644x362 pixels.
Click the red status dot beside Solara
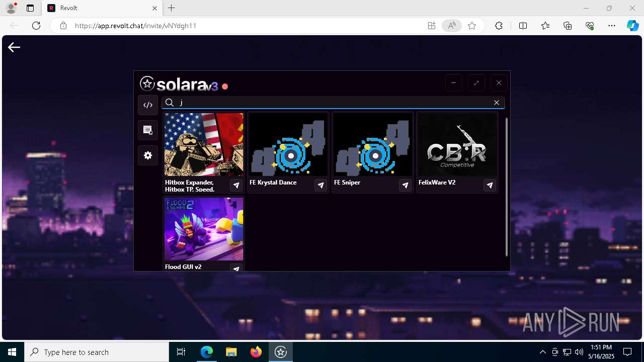(225, 86)
